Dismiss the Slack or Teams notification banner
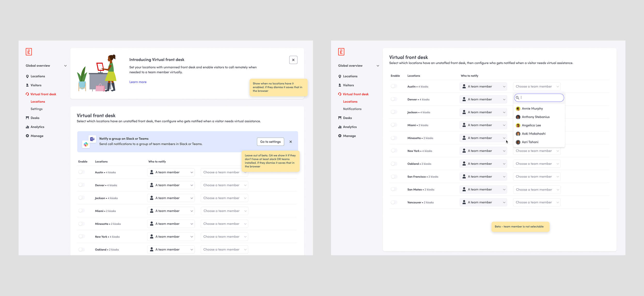The width and height of the screenshot is (644, 296). pos(290,142)
